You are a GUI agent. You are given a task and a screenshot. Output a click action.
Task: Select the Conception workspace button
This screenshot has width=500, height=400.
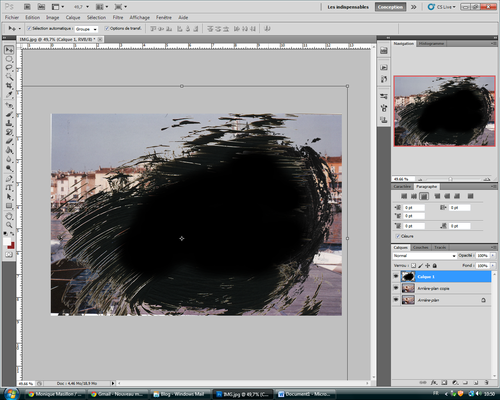pos(390,7)
